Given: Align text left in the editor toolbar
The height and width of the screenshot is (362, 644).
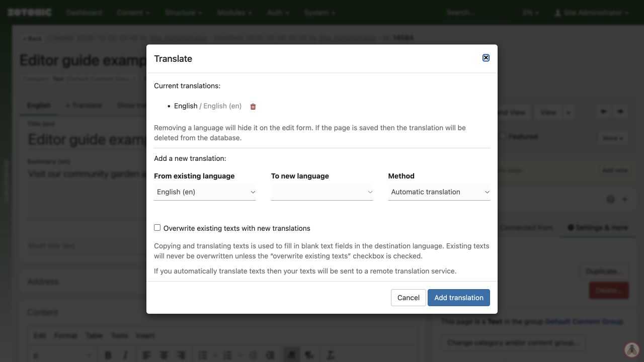Looking at the screenshot, I should click(146, 355).
